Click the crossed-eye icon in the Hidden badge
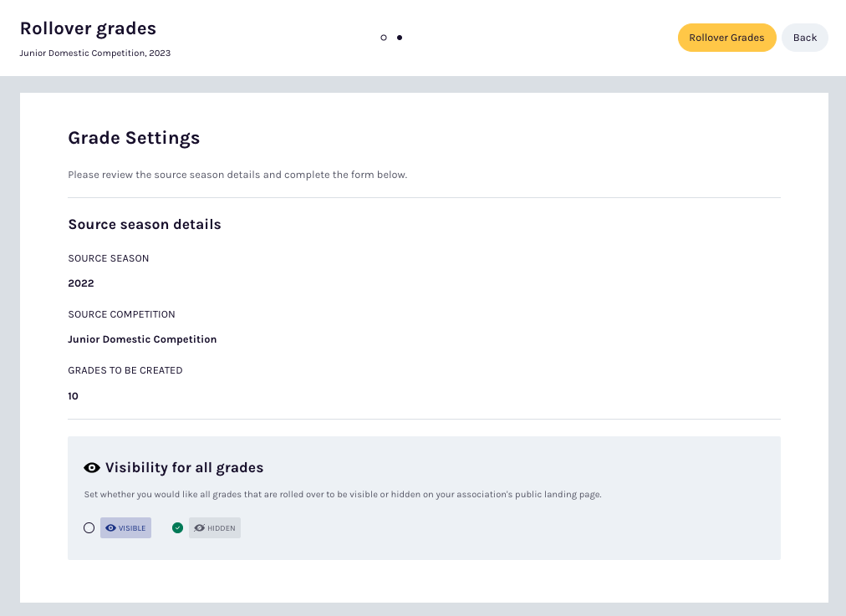The image size is (846, 616). point(199,528)
